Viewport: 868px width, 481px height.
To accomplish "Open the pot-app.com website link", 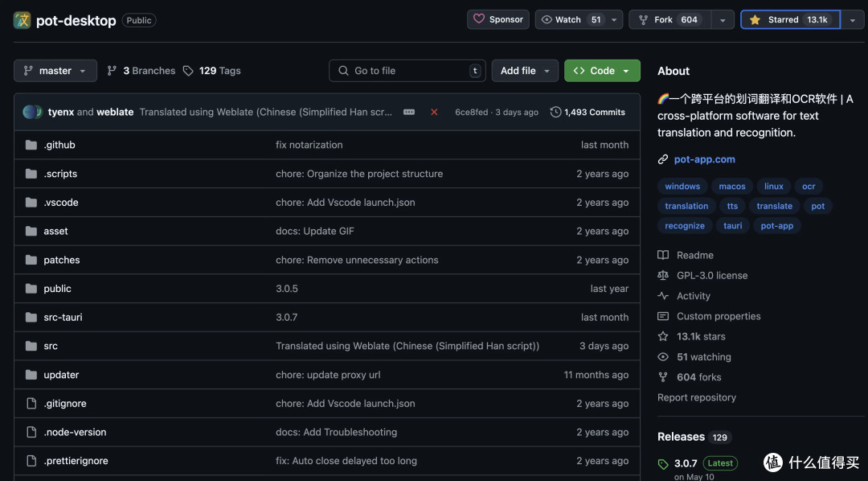I will 704,159.
